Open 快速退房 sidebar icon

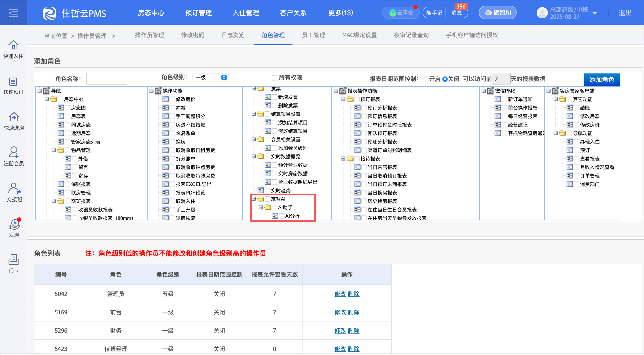(14, 117)
